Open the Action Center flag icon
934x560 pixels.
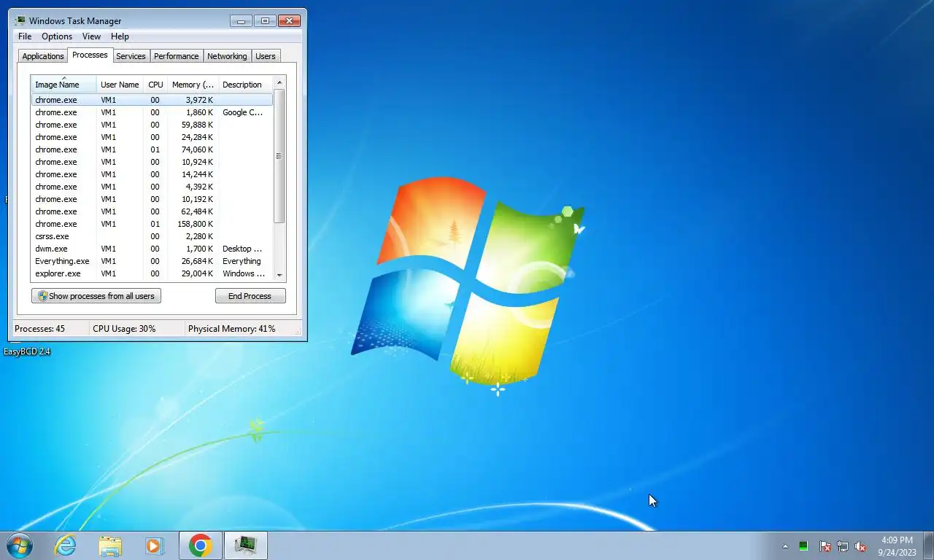(x=825, y=546)
